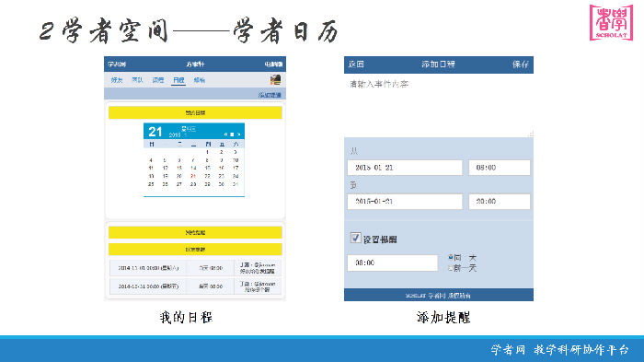Select date 21 in calendar
This screenshot has width=644, height=362.
point(193,176)
